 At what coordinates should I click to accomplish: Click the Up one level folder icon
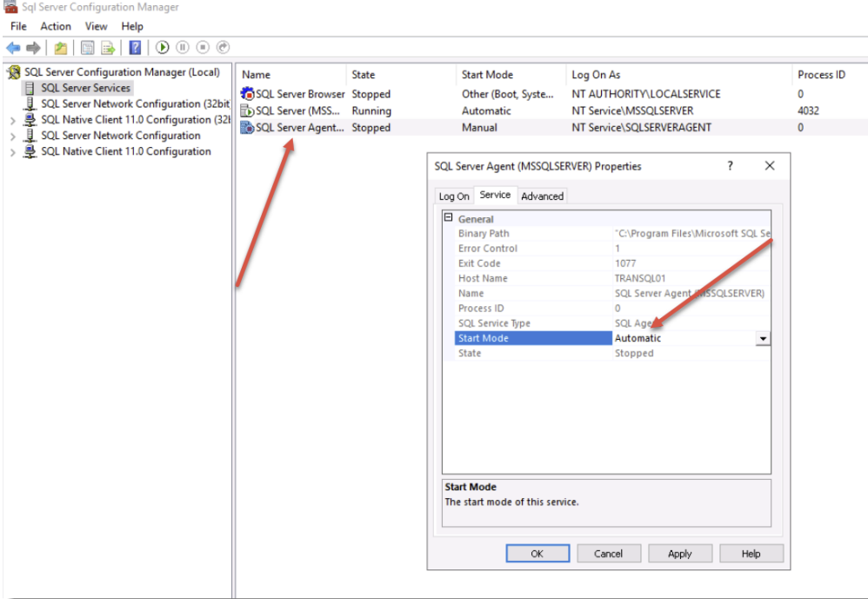[x=60, y=48]
